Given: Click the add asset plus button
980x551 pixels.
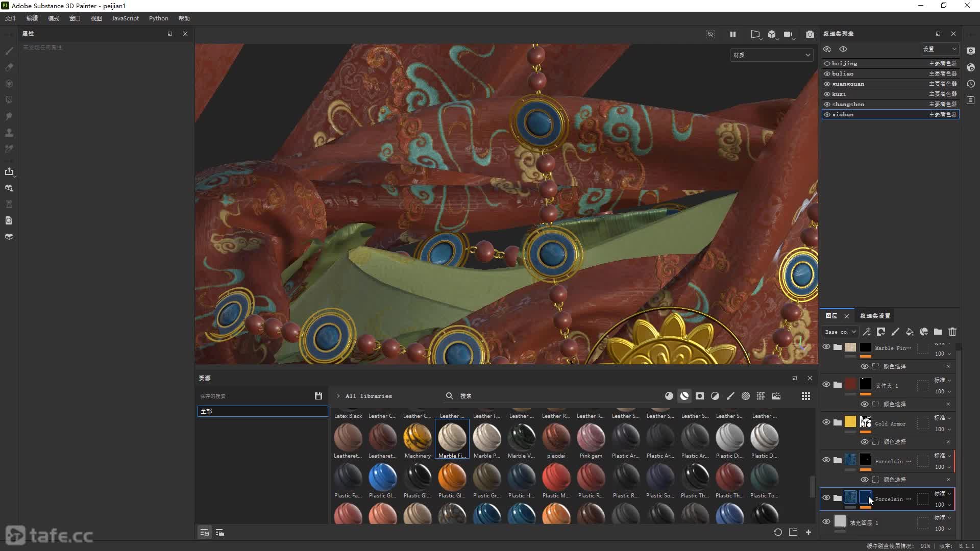Looking at the screenshot, I should [x=808, y=532].
